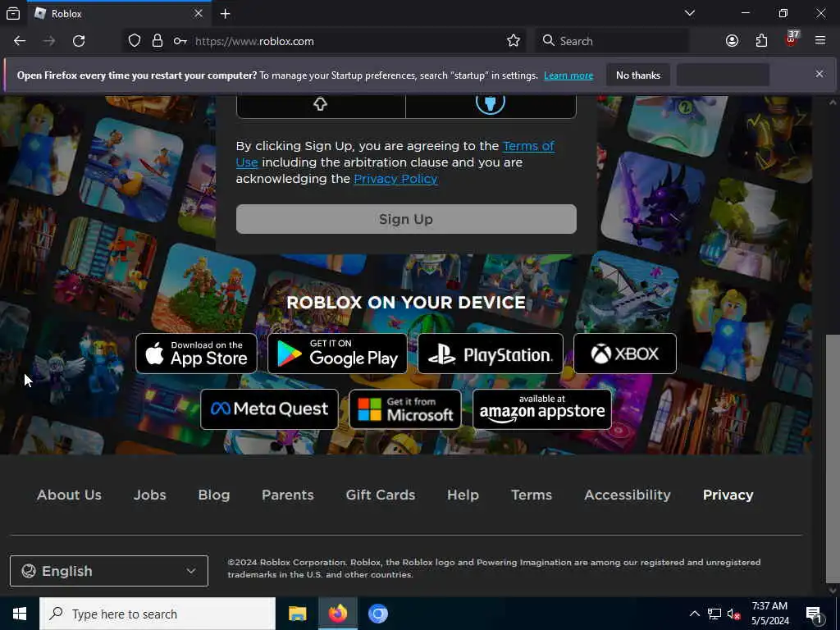840x630 pixels.
Task: Get it from Microsoft badge
Action: point(405,409)
